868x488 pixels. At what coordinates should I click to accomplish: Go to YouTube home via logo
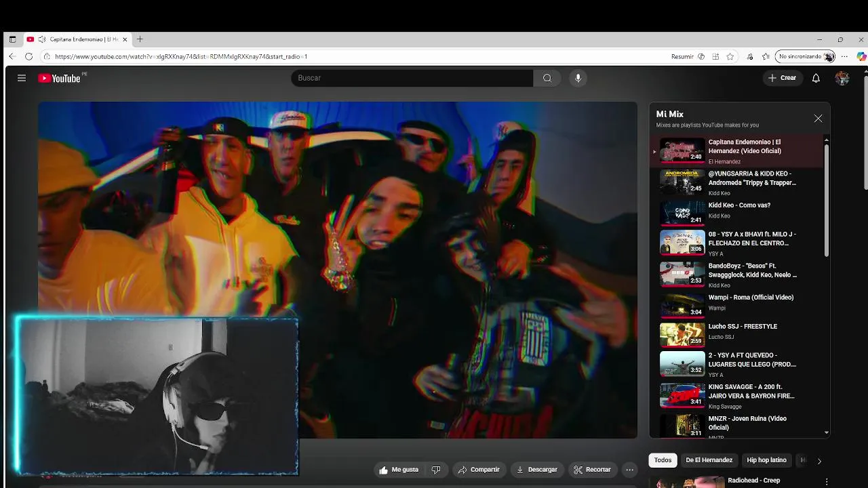[59, 78]
